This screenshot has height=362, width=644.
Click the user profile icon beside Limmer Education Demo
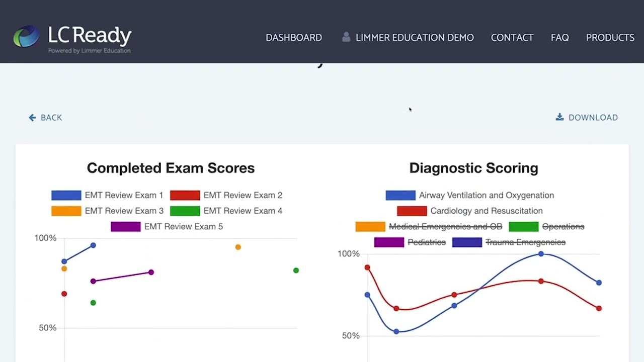click(x=346, y=37)
